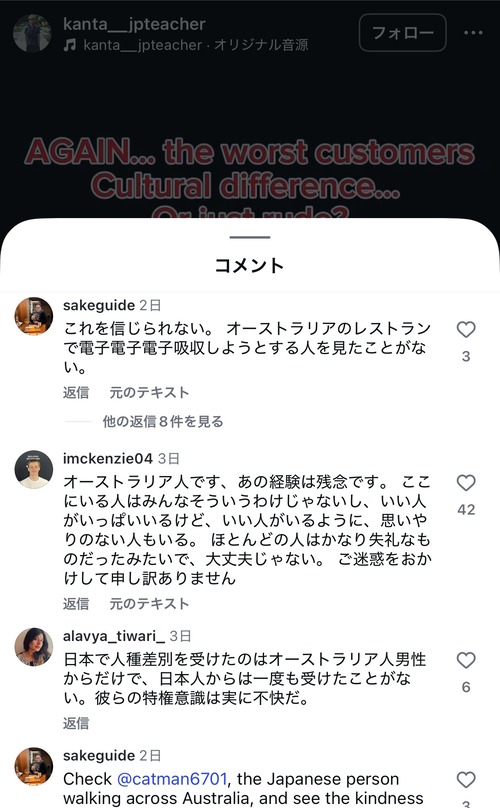Open the オリジナル音源 audio link

pyautogui.click(x=261, y=45)
